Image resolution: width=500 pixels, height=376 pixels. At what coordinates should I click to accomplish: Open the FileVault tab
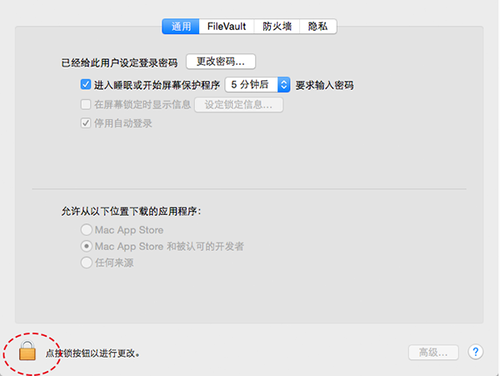(227, 26)
